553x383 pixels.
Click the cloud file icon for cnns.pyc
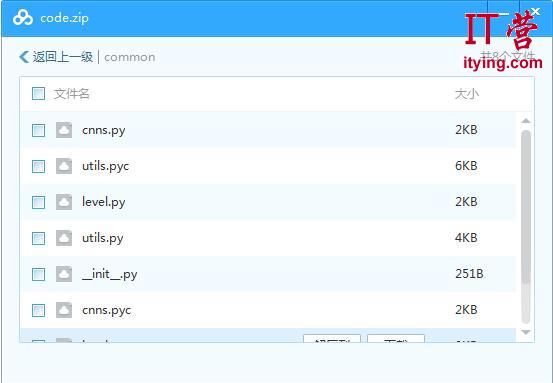coord(64,310)
